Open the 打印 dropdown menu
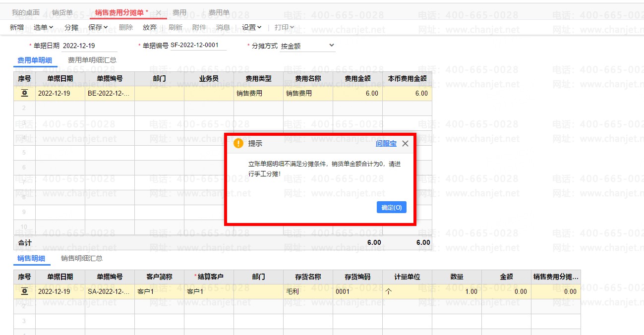644x335 pixels. (x=284, y=27)
